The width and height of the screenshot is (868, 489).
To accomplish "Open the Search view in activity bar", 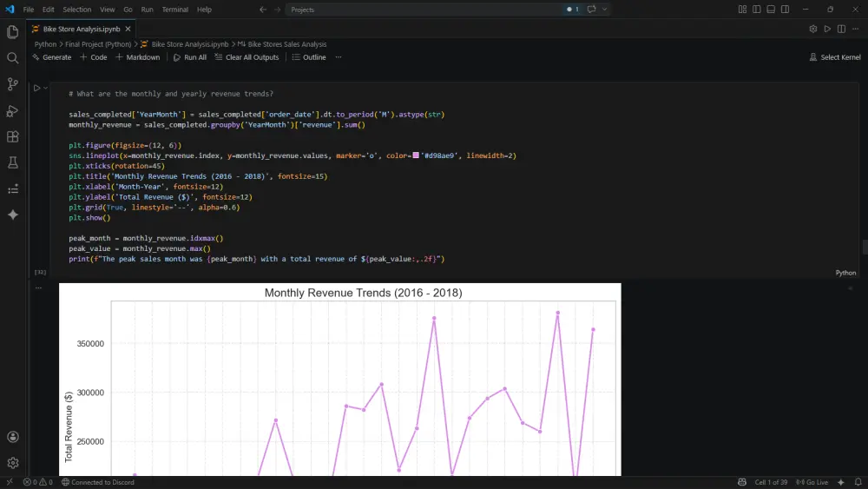I will click(x=13, y=58).
